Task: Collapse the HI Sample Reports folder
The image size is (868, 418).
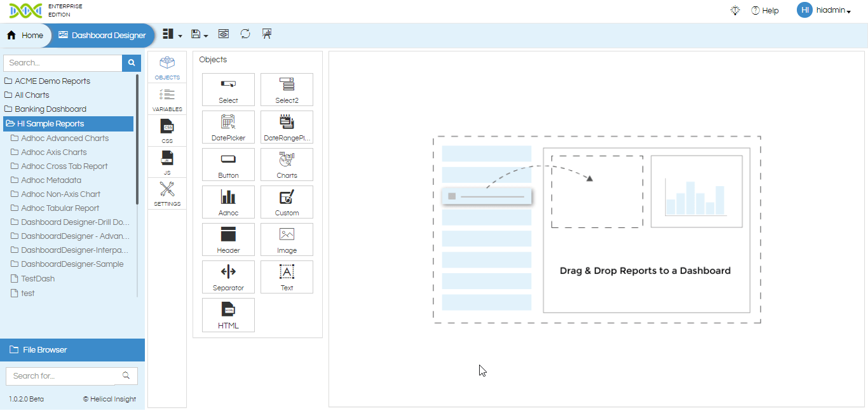Action: point(68,124)
